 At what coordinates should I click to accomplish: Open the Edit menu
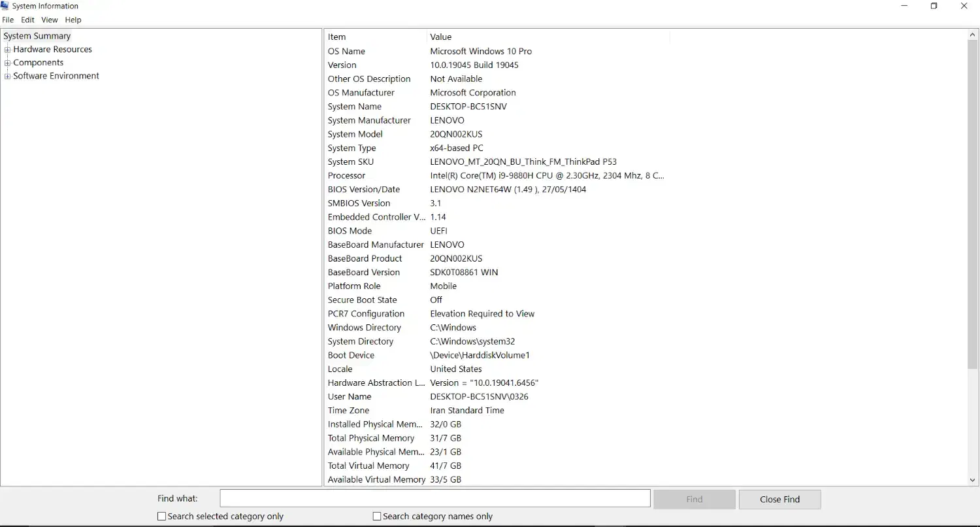27,20
